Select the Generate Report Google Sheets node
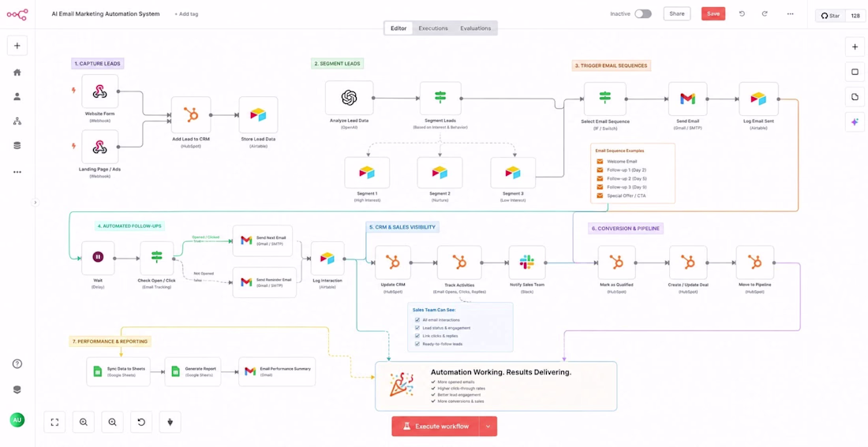The height and width of the screenshot is (447, 868). [x=193, y=371]
